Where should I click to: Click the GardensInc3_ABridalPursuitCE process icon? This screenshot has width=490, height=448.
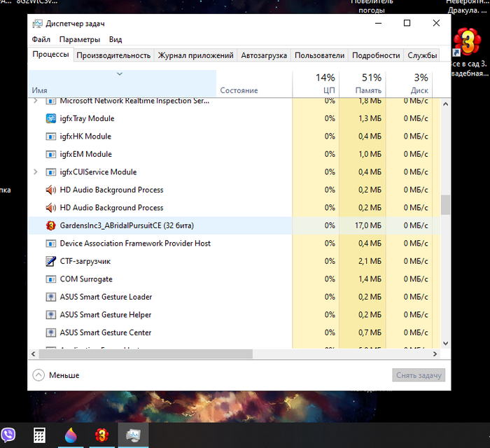click(51, 225)
